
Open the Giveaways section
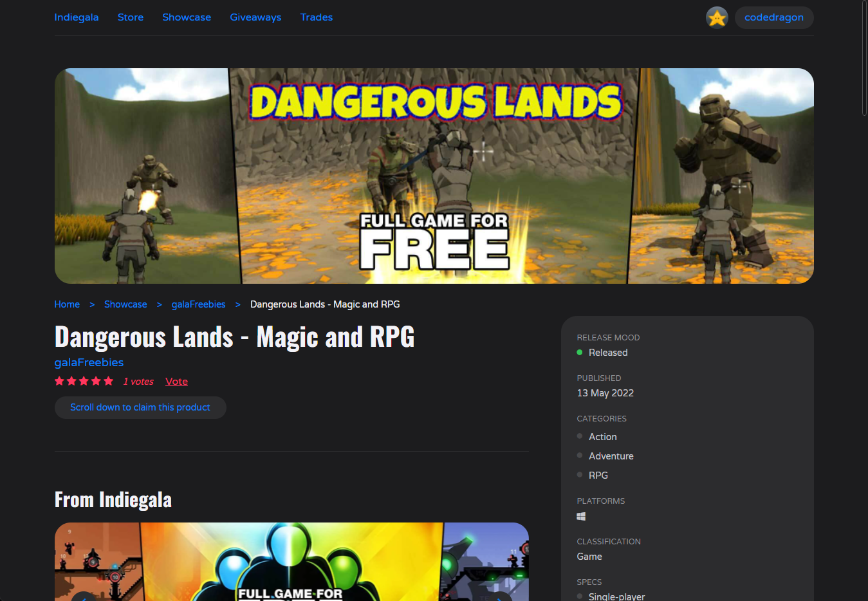255,17
